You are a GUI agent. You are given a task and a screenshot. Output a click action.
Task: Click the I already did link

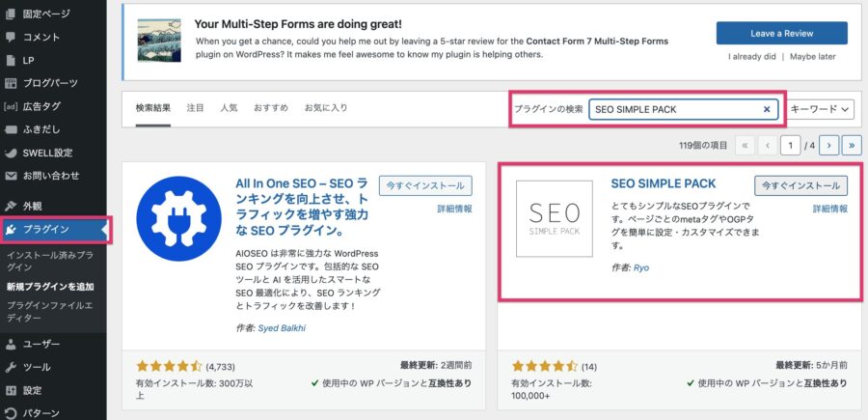(751, 57)
